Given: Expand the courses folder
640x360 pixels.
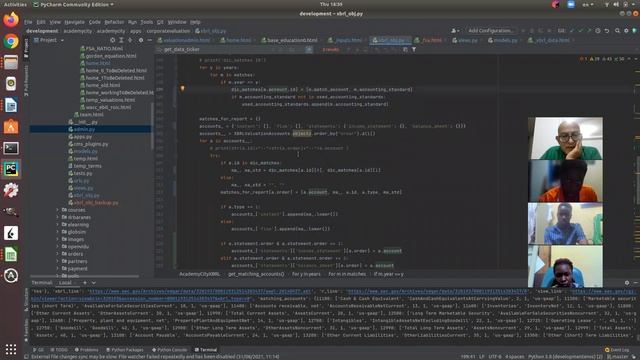Looking at the screenshot, I should pyautogui.click(x=57, y=210).
